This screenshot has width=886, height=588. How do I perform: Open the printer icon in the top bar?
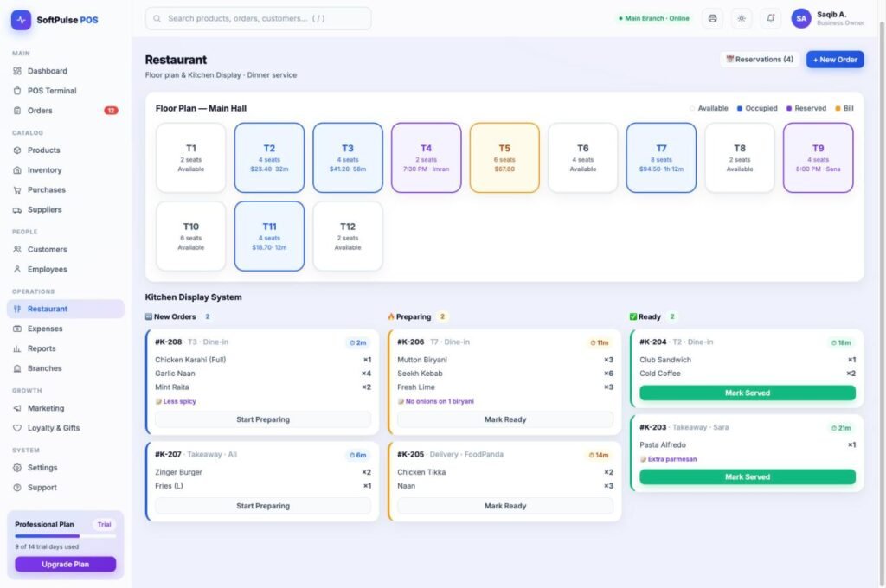coord(713,19)
